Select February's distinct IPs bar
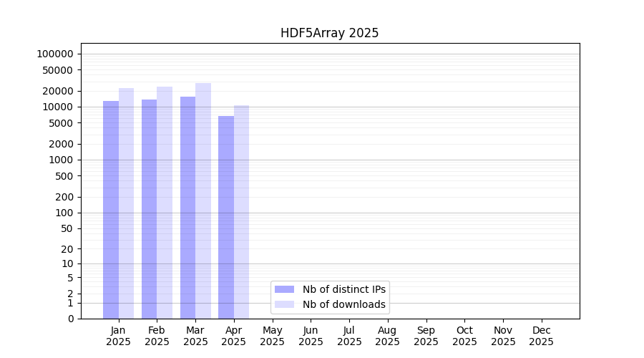644x358 pixels. pos(149,208)
